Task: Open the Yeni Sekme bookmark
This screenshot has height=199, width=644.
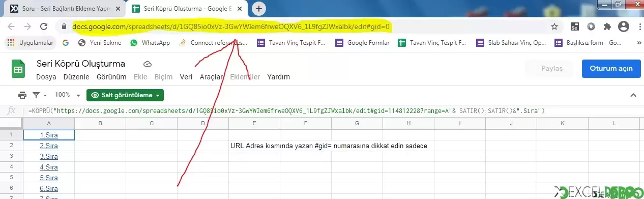Action: pyautogui.click(x=100, y=43)
